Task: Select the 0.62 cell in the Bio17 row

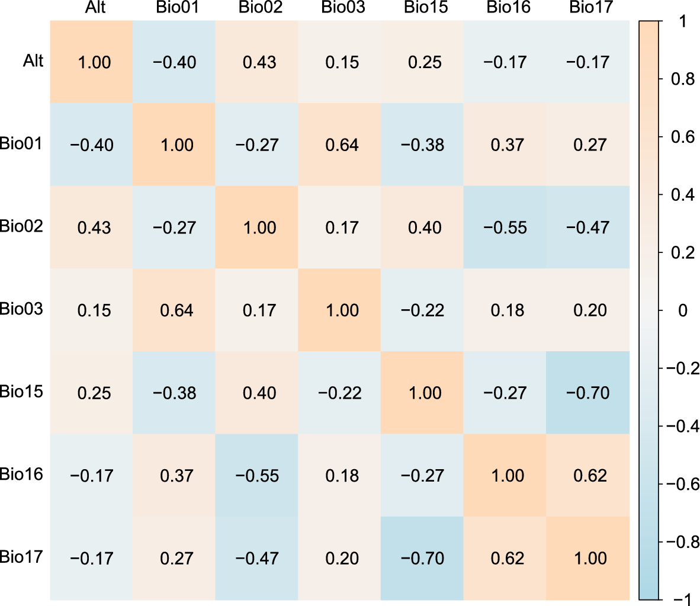Action: click(508, 558)
